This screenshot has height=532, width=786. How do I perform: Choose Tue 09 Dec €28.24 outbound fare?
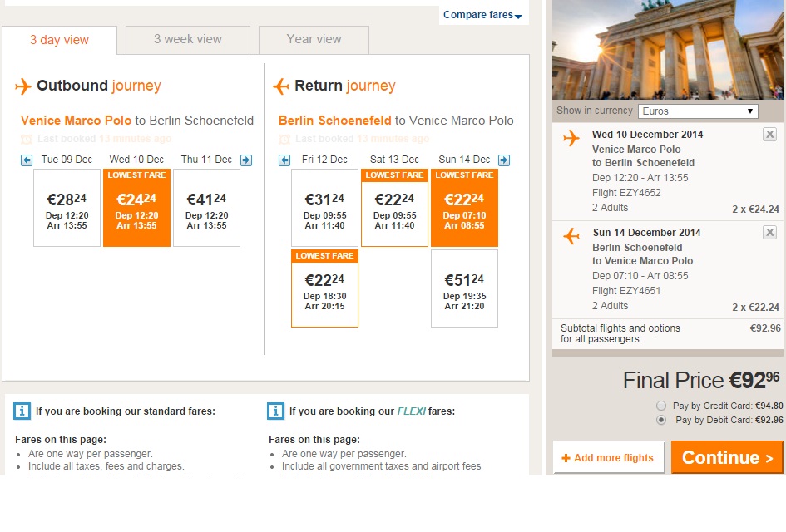coord(67,208)
